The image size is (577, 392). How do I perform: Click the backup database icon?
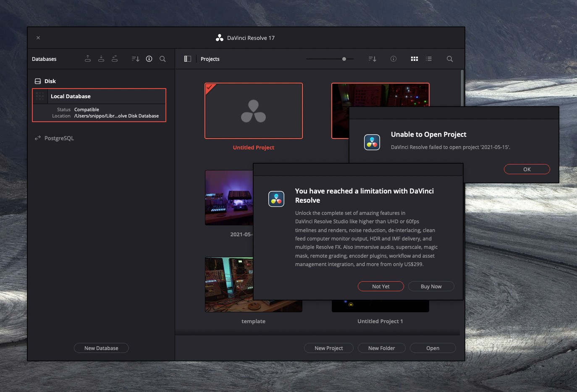tap(88, 59)
